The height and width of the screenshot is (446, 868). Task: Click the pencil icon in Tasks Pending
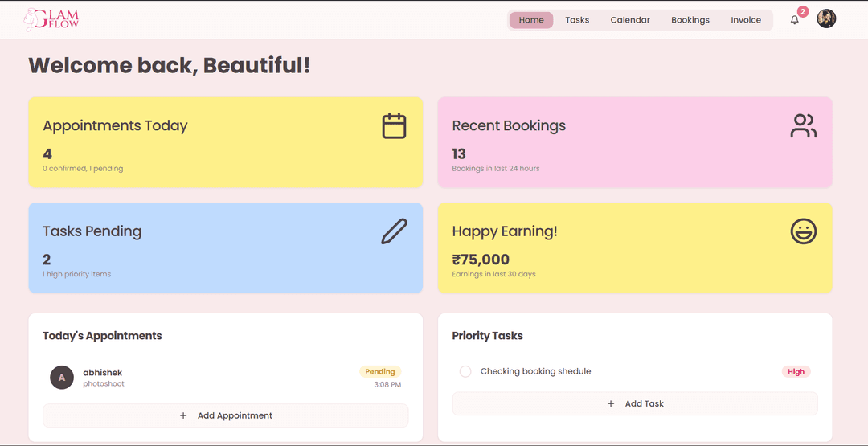click(x=394, y=231)
